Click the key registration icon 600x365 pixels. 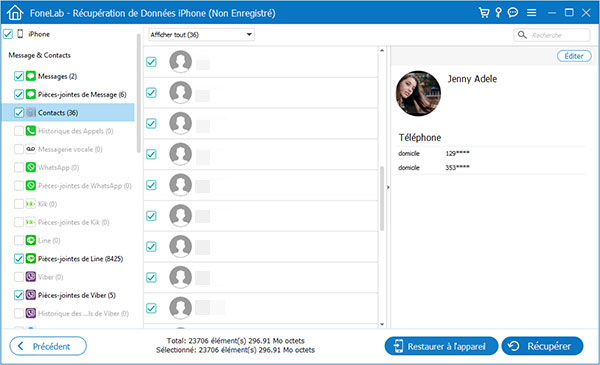498,13
